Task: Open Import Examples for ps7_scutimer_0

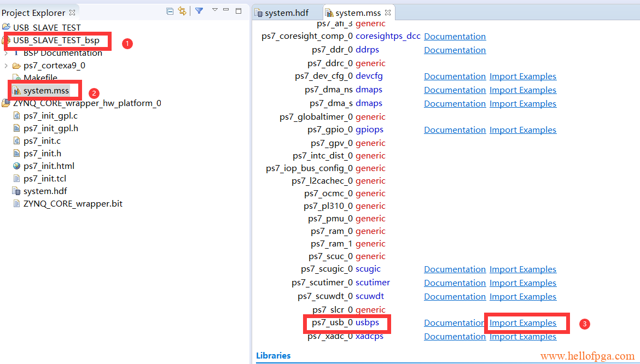Action: coord(522,283)
